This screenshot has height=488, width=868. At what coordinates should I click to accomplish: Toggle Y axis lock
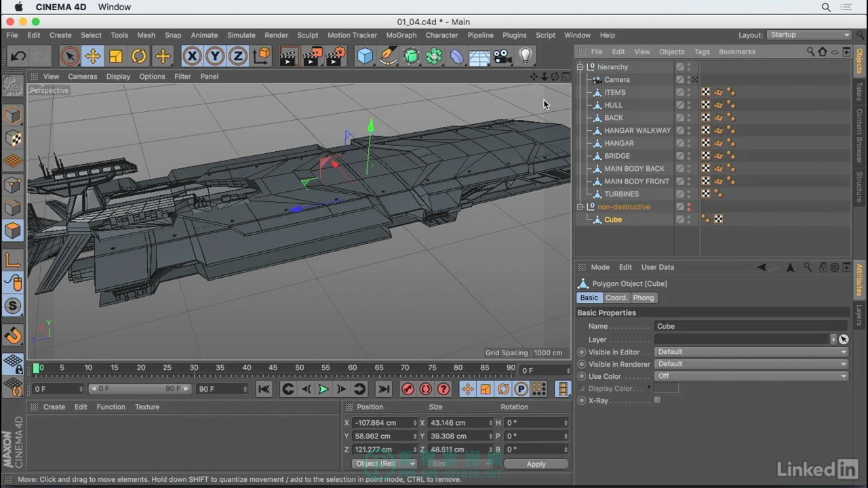[215, 56]
